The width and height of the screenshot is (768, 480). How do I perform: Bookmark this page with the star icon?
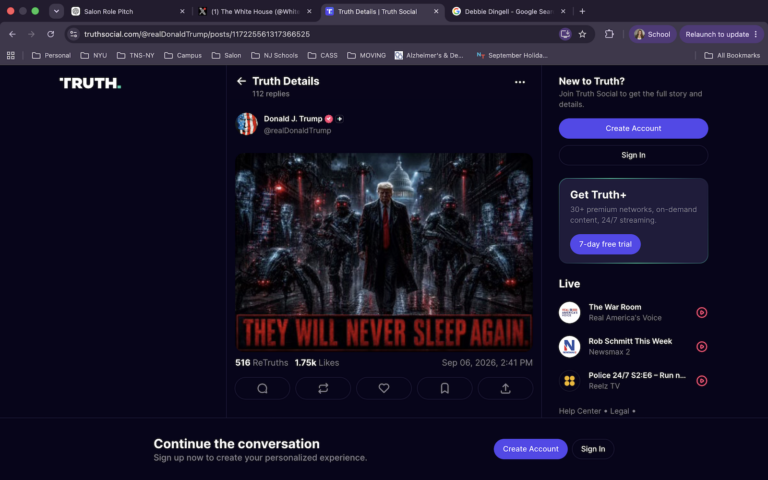[x=582, y=34]
